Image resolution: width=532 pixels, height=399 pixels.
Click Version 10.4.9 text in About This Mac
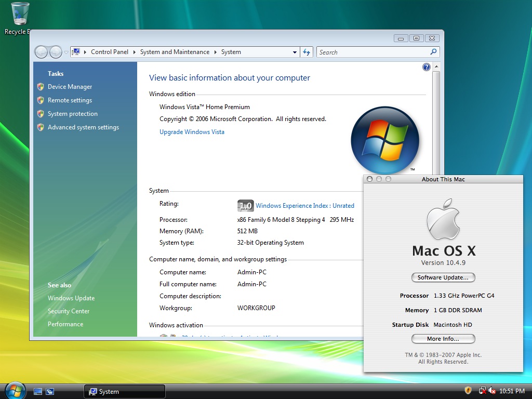(x=443, y=263)
